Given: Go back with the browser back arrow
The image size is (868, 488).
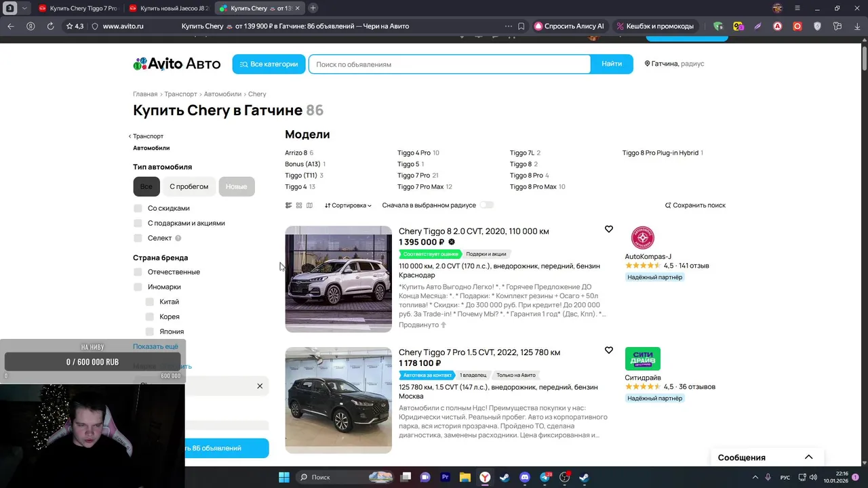Looking at the screenshot, I should coord(10,26).
